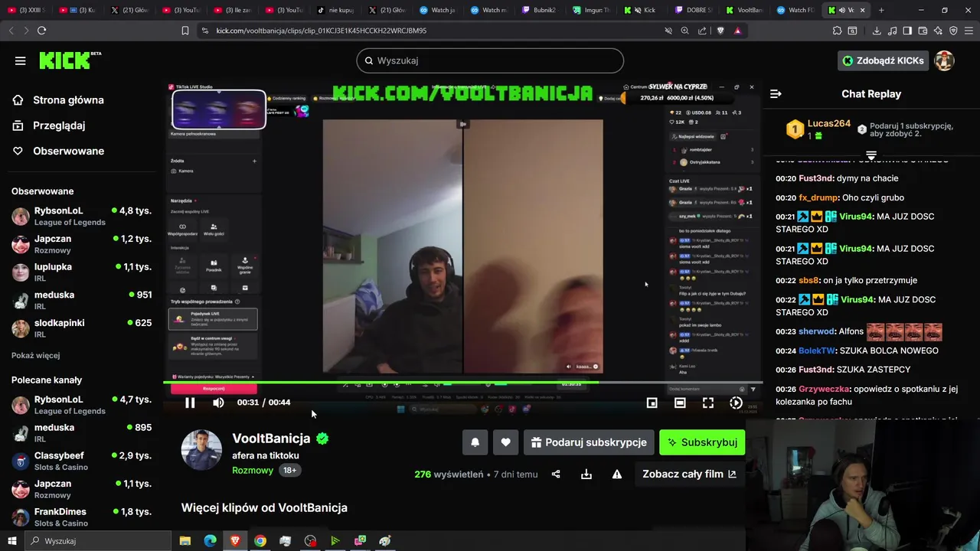Open Obserwowane in the sidebar menu
The height and width of the screenshot is (551, 980).
68,151
